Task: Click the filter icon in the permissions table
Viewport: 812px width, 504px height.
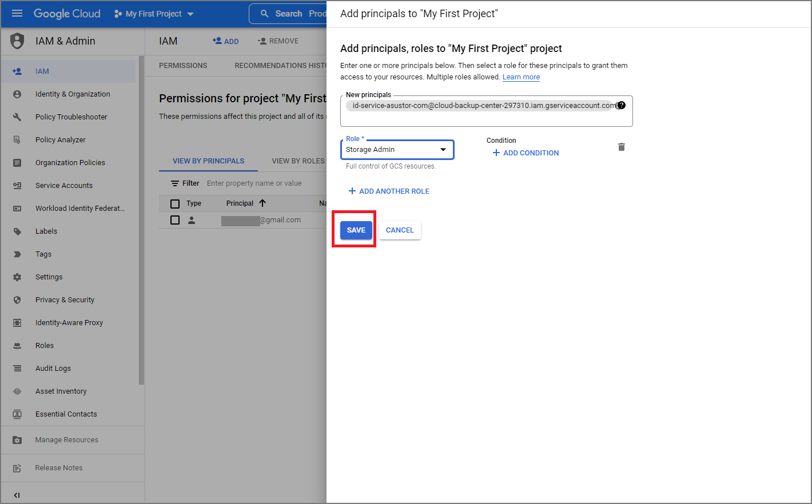Action: coord(175,183)
